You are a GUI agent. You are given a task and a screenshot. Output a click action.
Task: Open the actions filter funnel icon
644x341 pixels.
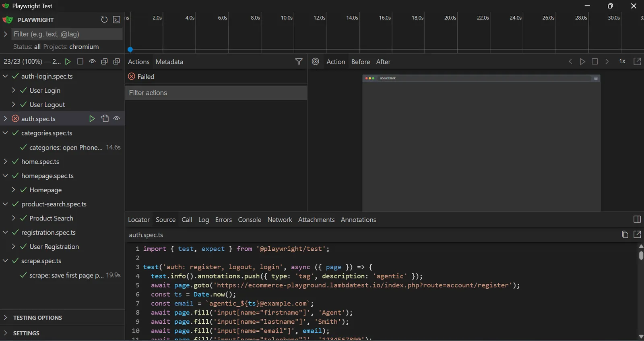click(299, 62)
